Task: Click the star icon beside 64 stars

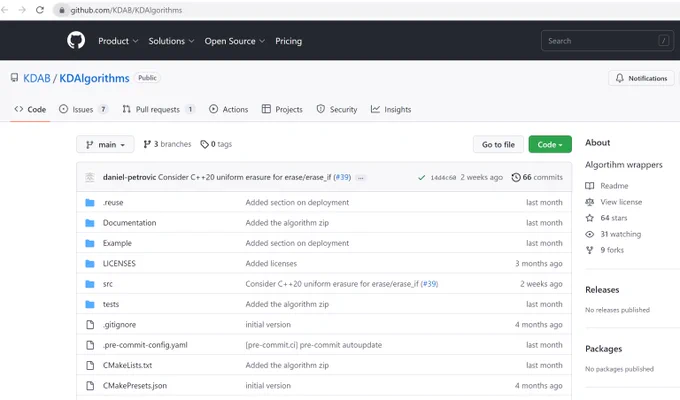Action: [589, 218]
